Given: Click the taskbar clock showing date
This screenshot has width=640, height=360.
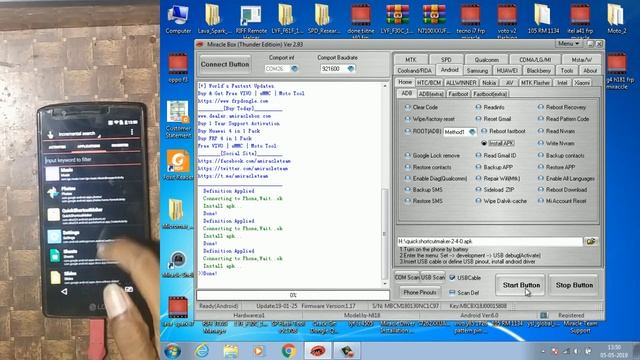Looking at the screenshot, I should 613,351.
